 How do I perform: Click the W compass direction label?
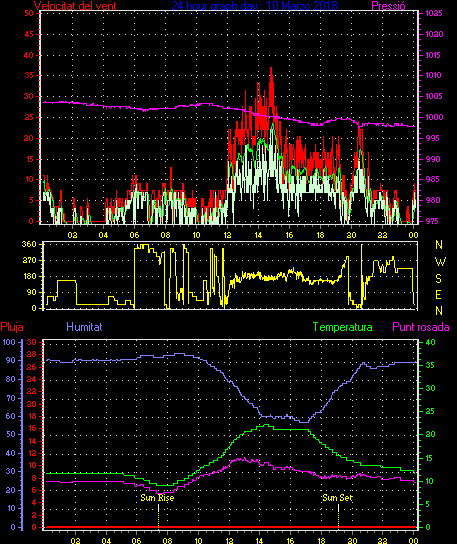(x=440, y=262)
